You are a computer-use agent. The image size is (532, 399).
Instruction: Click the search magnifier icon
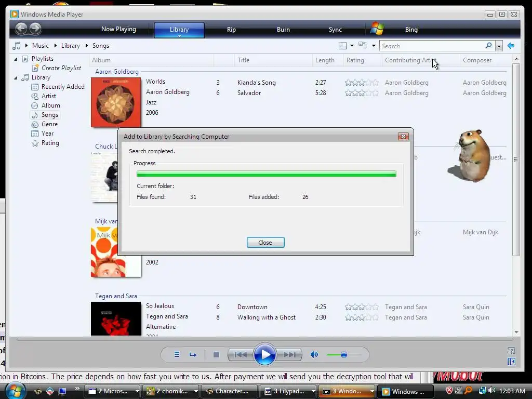click(x=488, y=46)
